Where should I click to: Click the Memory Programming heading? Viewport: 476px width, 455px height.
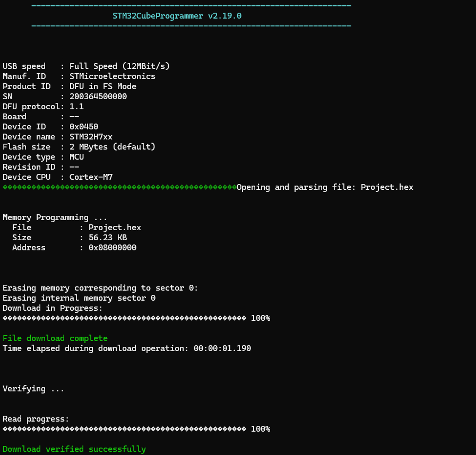pyautogui.click(x=55, y=217)
